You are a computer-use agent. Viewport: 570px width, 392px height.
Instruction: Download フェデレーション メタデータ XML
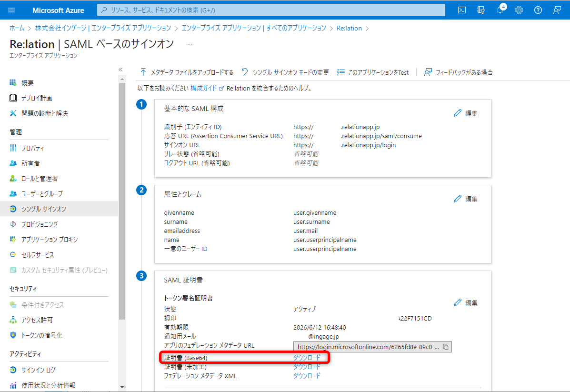click(307, 376)
